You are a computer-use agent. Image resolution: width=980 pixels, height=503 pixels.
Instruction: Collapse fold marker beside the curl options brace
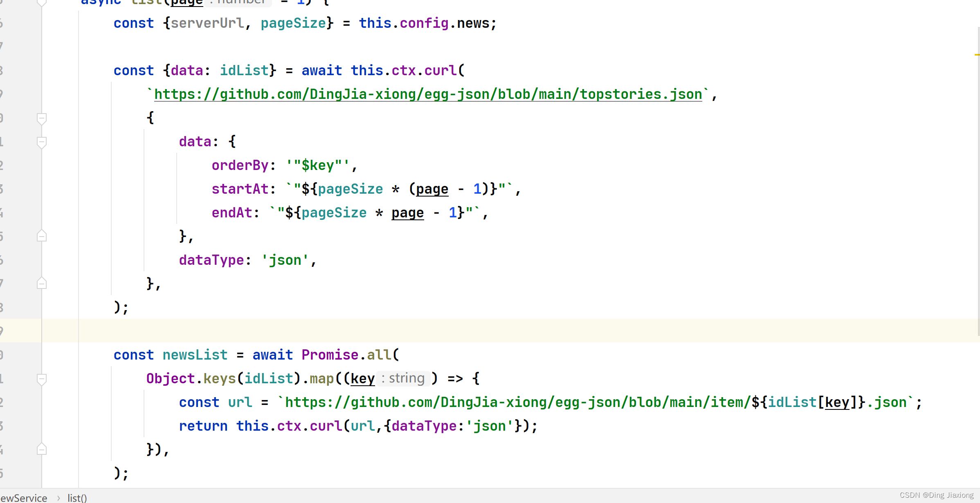click(x=41, y=118)
